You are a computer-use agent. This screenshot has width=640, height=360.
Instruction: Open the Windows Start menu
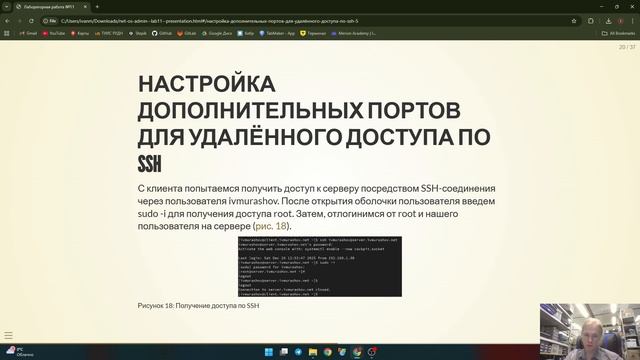pyautogui.click(x=269, y=352)
